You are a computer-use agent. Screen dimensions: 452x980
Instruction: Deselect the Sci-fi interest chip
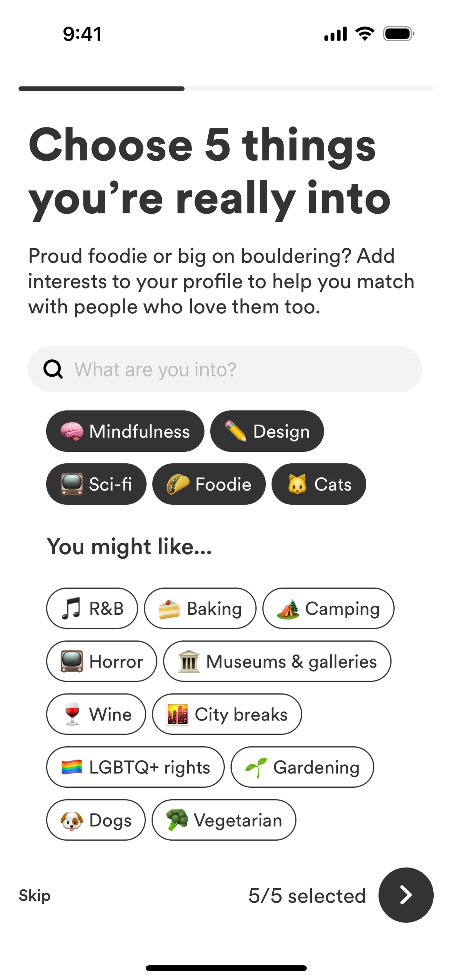[x=96, y=484]
